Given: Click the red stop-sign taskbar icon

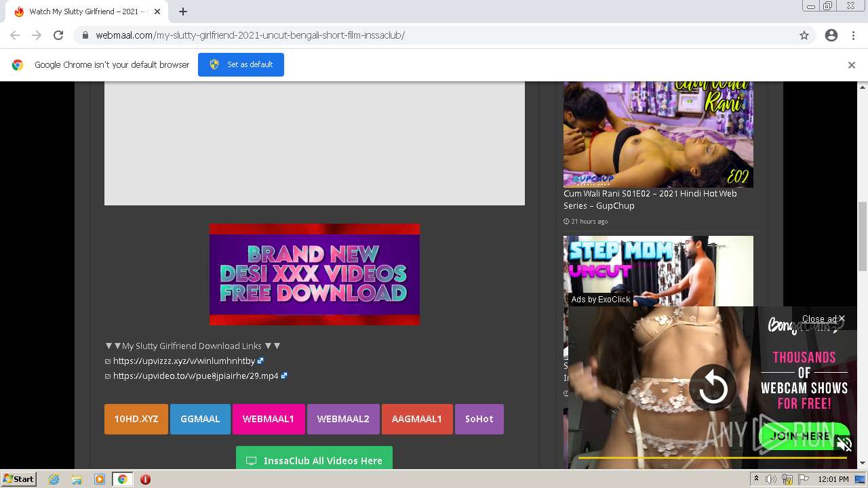Looking at the screenshot, I should pos(145,479).
